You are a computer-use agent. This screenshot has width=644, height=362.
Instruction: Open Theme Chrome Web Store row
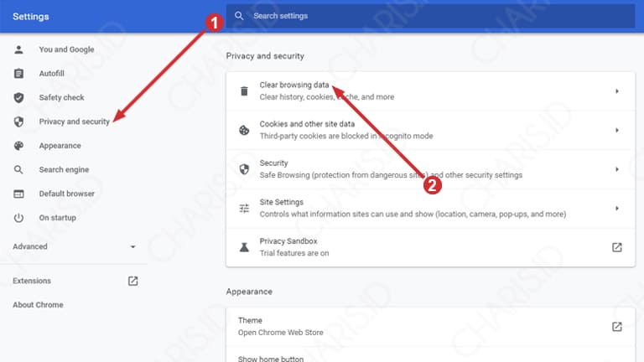coord(430,327)
